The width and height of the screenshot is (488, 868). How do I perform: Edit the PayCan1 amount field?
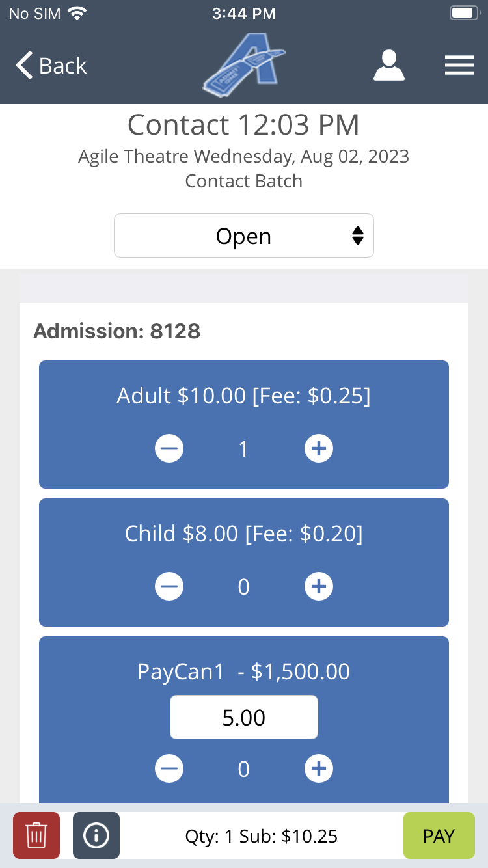pyautogui.click(x=244, y=718)
